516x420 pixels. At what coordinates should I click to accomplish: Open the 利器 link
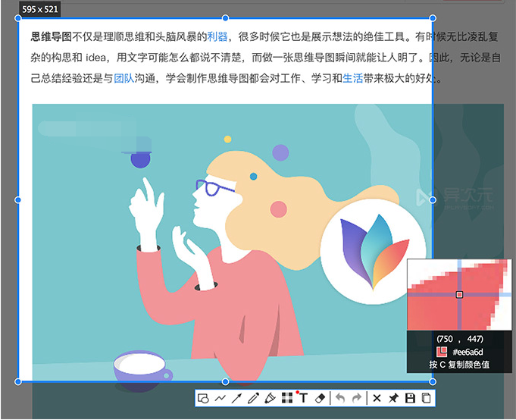point(217,36)
